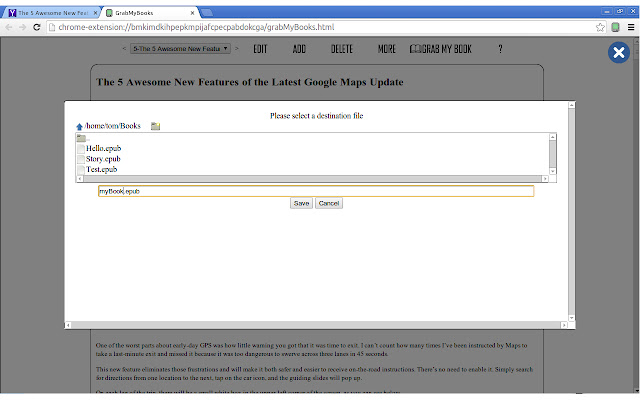Switch to 'The 5 Awesome New Fea' browser tab
Screen dimensions: 640x400
51,13
